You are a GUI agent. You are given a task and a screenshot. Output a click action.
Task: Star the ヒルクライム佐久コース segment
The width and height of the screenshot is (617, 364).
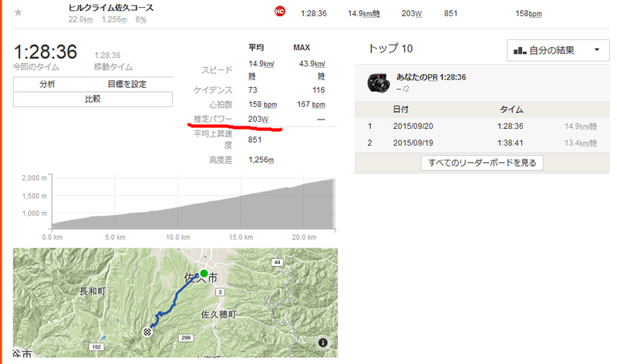(x=18, y=12)
